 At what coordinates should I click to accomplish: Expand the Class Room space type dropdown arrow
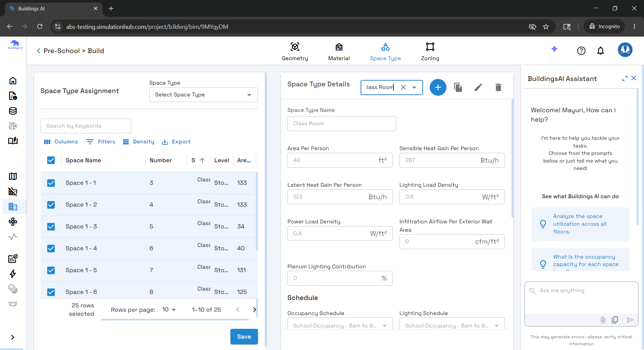(415, 87)
